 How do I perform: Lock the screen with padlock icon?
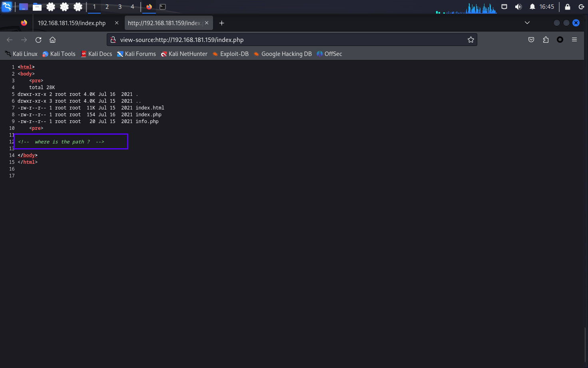[x=567, y=7]
